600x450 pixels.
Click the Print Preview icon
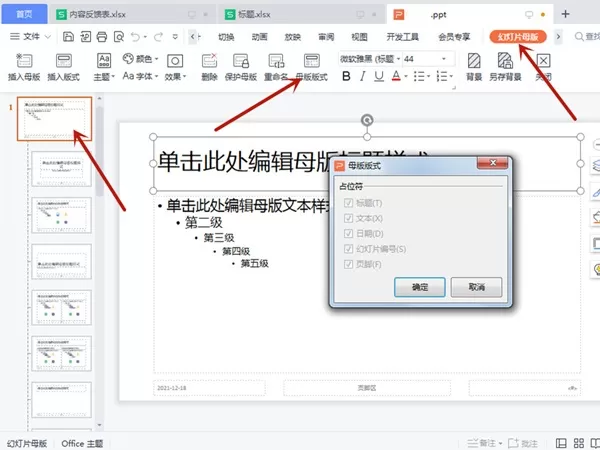click(119, 37)
